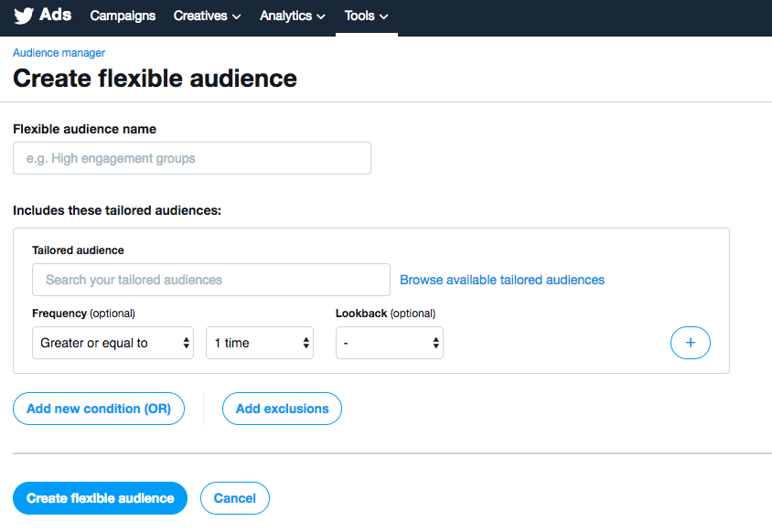Image resolution: width=772 pixels, height=532 pixels.
Task: Cancel creating the flexible audience
Action: point(235,498)
